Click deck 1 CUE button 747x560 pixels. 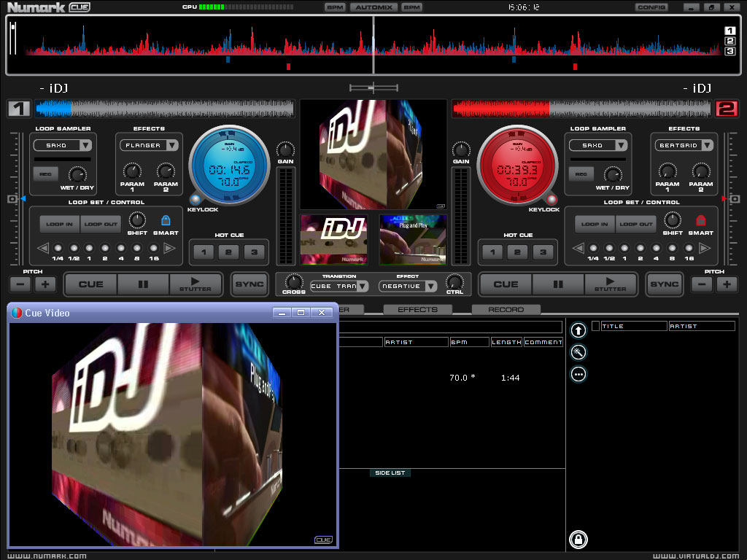click(x=91, y=284)
